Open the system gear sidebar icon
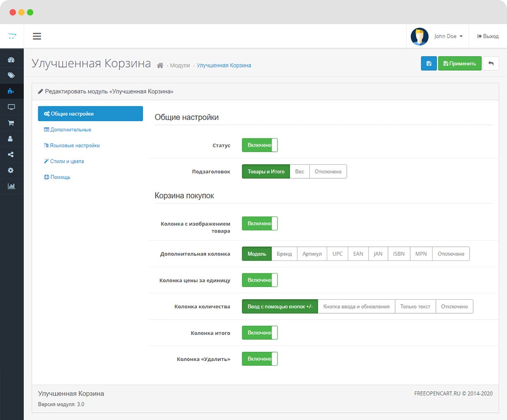 [x=10, y=170]
